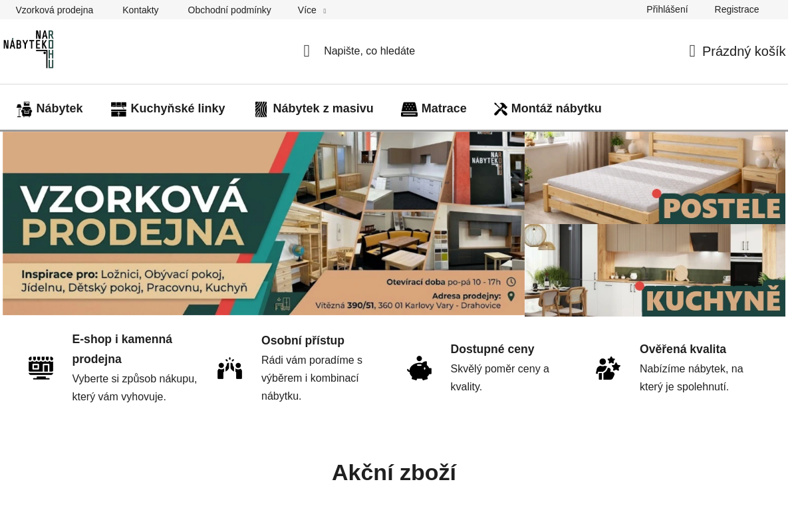The image size is (798, 532).
Task: Click the Registrace link
Action: tap(736, 9)
